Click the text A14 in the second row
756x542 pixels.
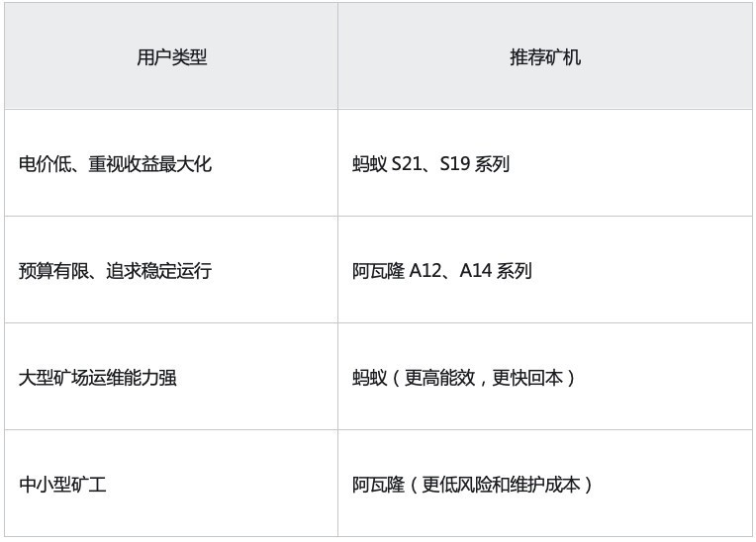pos(475,271)
